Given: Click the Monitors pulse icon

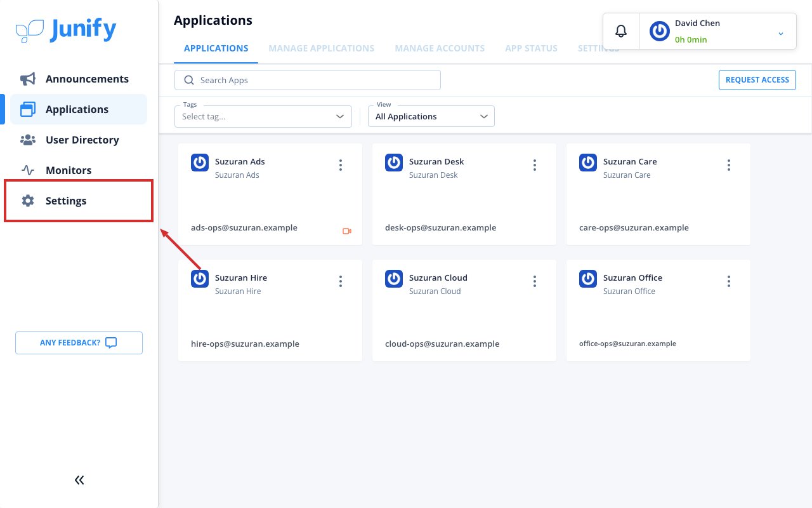Looking at the screenshot, I should (x=28, y=170).
